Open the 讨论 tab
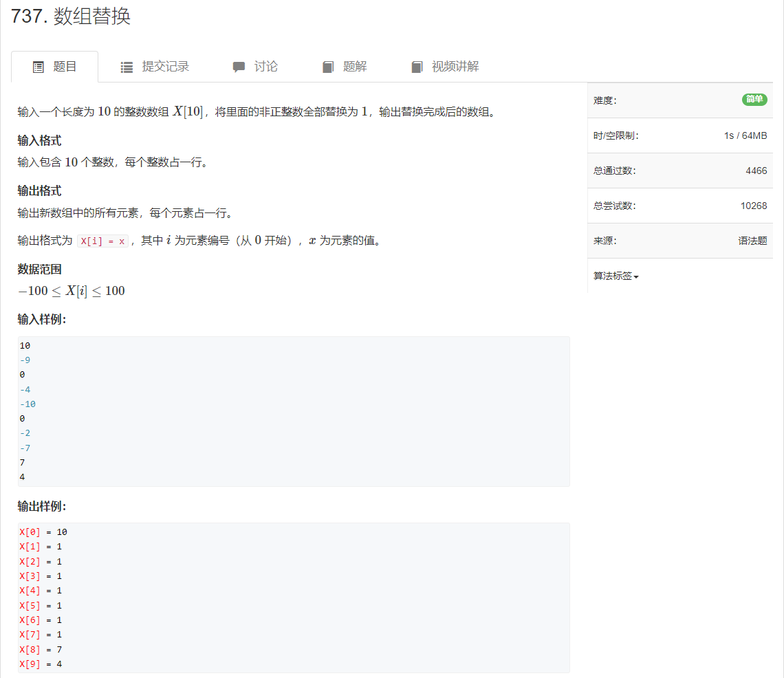Viewport: 784px width, 678px height. click(265, 66)
